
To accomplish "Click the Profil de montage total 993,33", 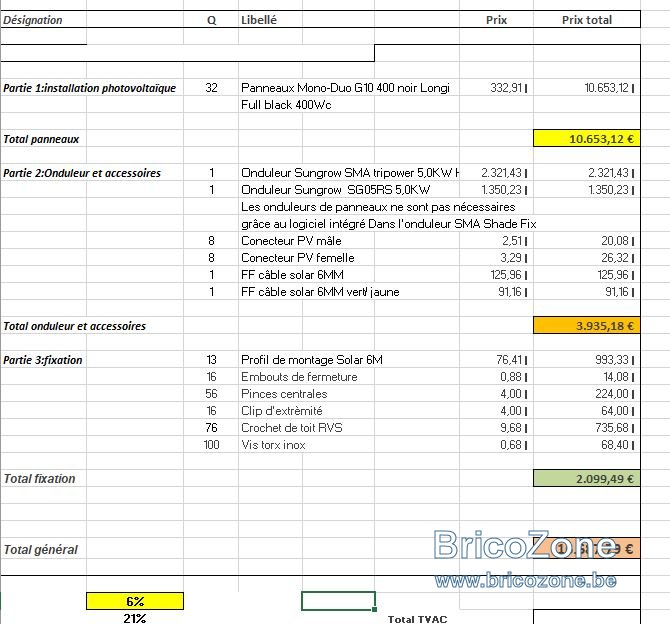I will [x=614, y=359].
